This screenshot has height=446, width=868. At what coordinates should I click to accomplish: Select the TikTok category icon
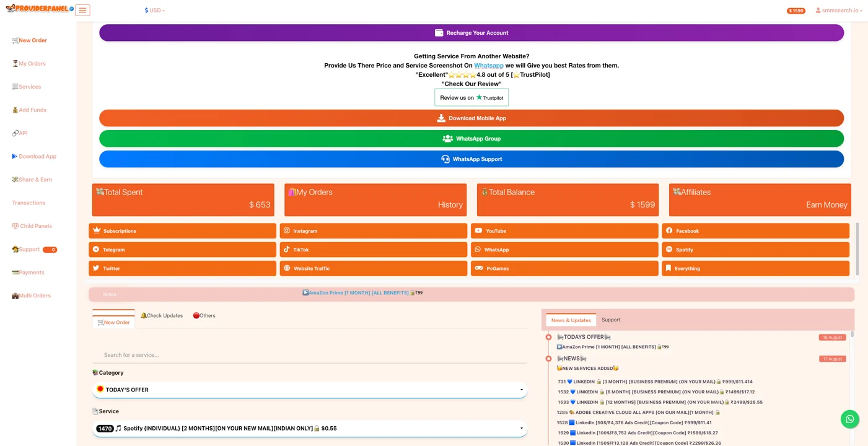(x=287, y=250)
